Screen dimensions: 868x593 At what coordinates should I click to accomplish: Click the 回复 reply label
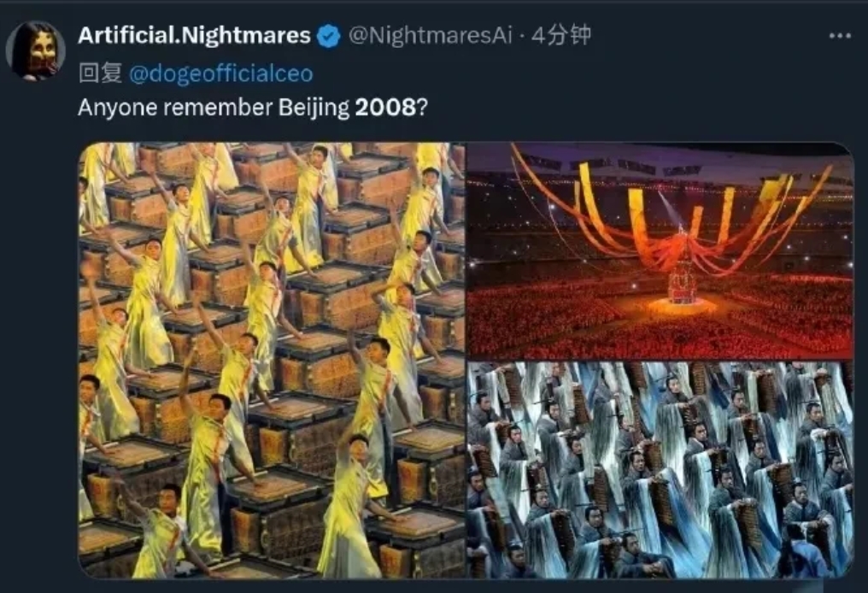(x=100, y=73)
